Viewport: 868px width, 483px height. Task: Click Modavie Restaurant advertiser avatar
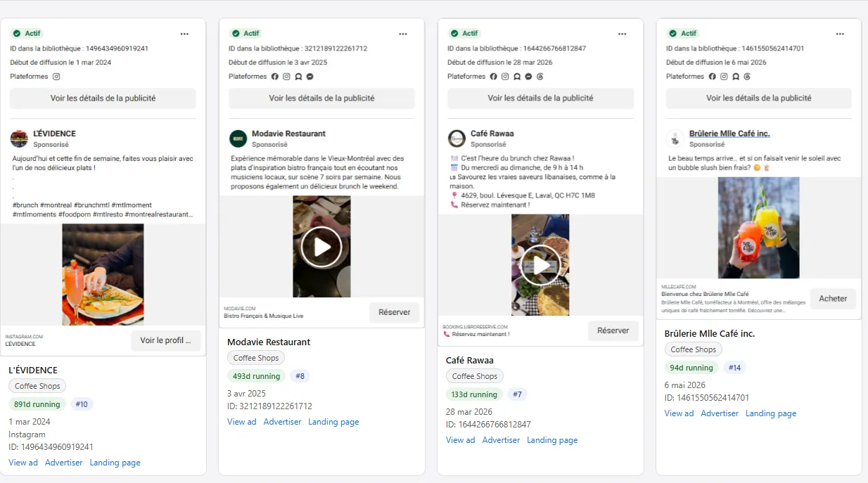pos(238,139)
